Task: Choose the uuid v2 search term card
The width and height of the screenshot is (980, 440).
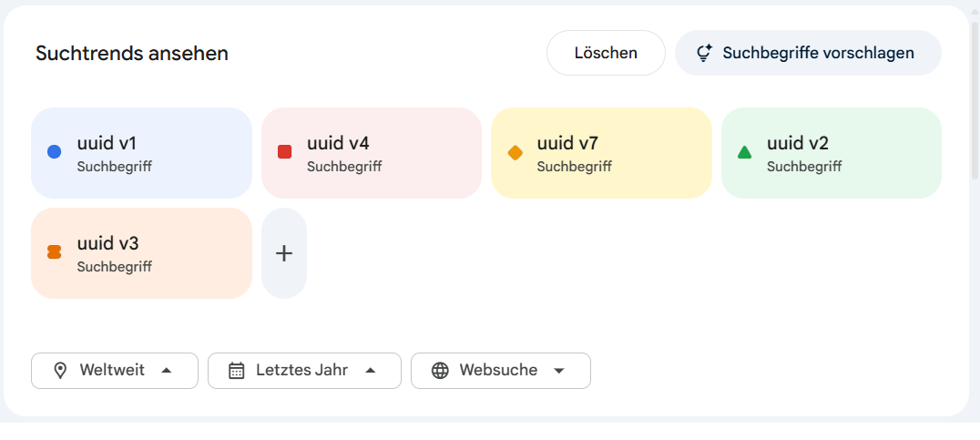Action: [831, 153]
